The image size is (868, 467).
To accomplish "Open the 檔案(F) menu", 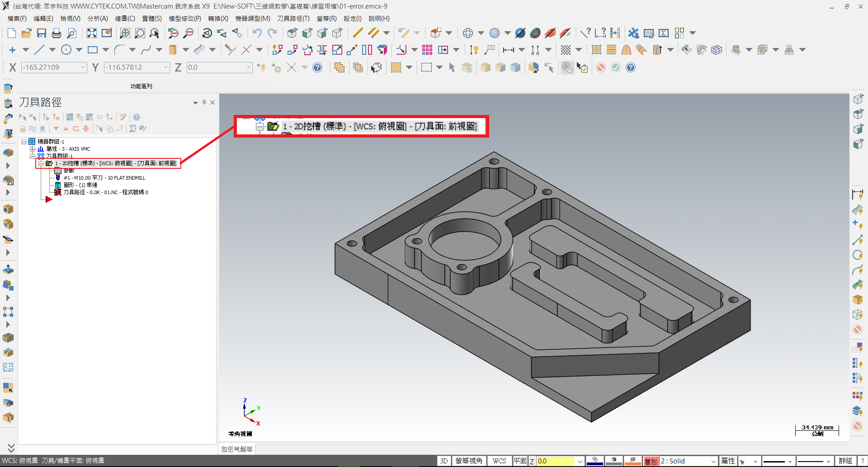I will click(17, 19).
